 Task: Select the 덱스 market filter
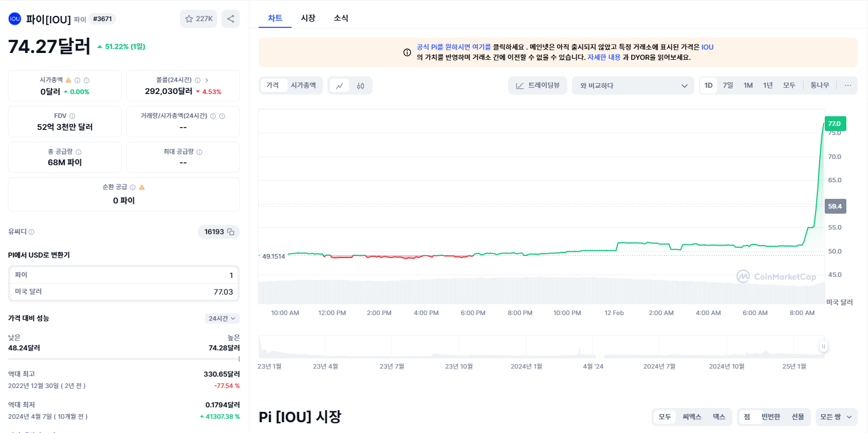click(x=719, y=417)
